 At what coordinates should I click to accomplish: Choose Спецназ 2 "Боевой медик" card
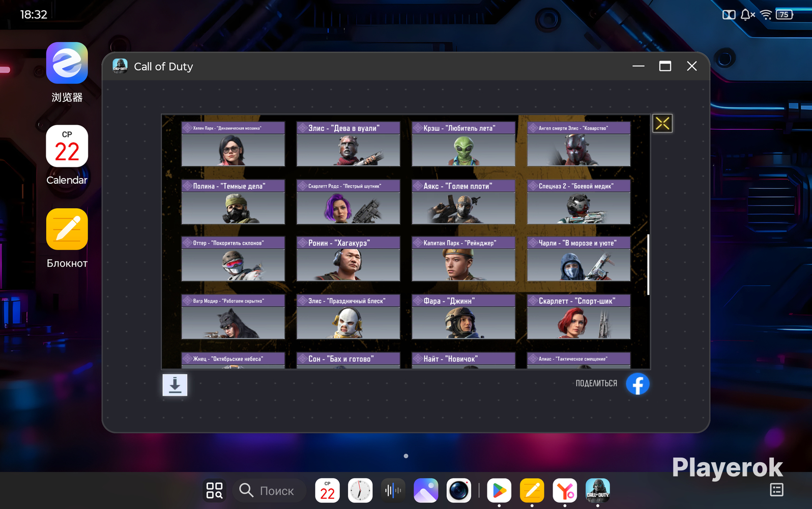579,202
